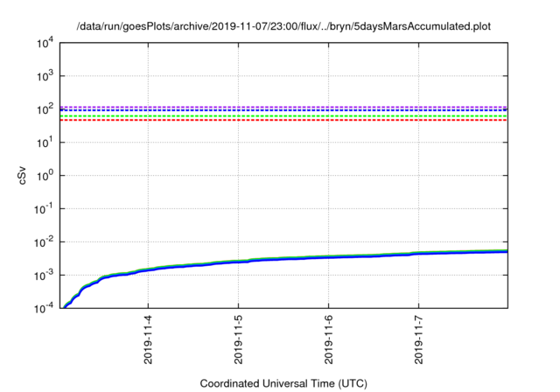Click the 2019-11-6 date tick label
Screen dimensions: 560x392
pyautogui.click(x=329, y=339)
